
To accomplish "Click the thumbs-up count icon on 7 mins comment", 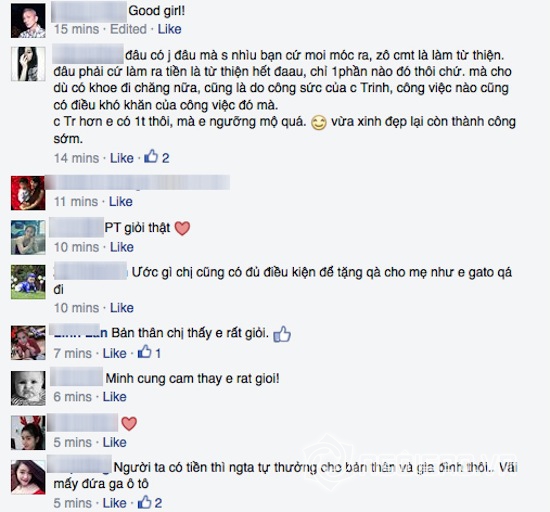I will click(x=144, y=352).
